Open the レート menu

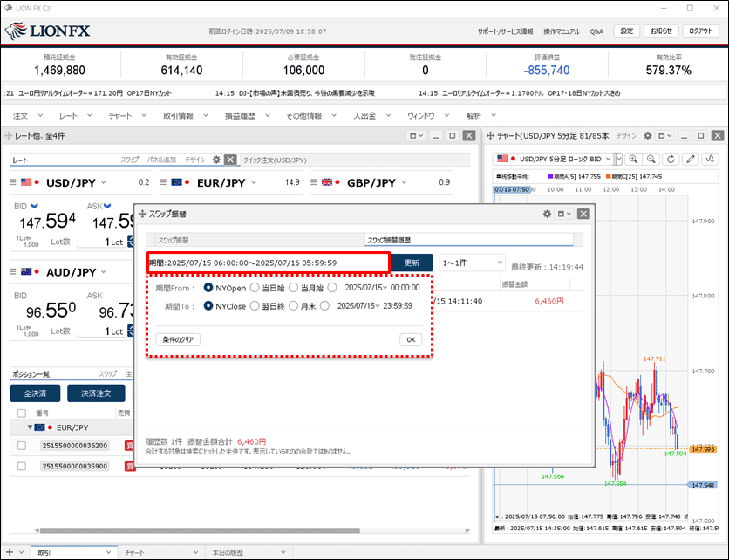(x=75, y=115)
